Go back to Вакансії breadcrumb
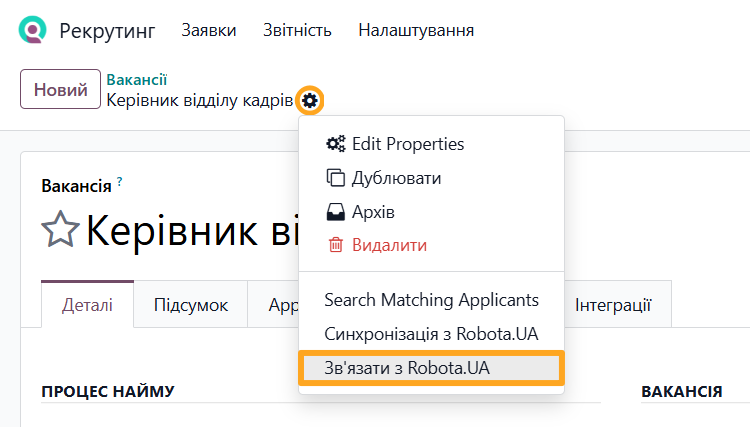This screenshot has width=750, height=427. coord(136,79)
